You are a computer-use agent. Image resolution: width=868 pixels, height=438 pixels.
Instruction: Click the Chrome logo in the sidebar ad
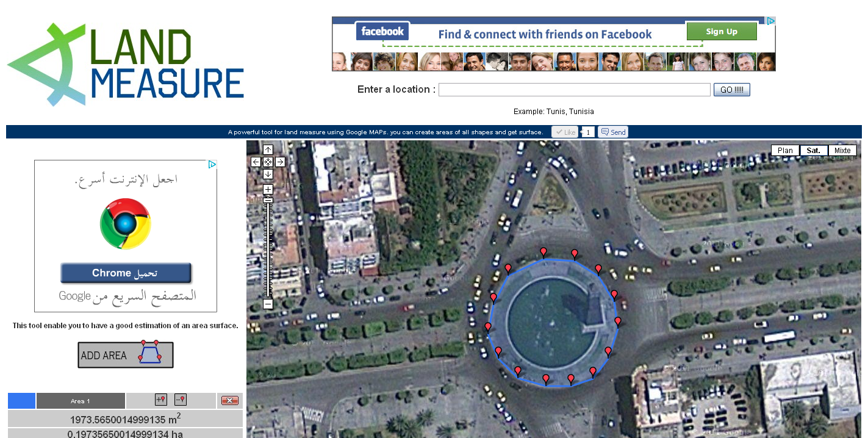tap(126, 224)
